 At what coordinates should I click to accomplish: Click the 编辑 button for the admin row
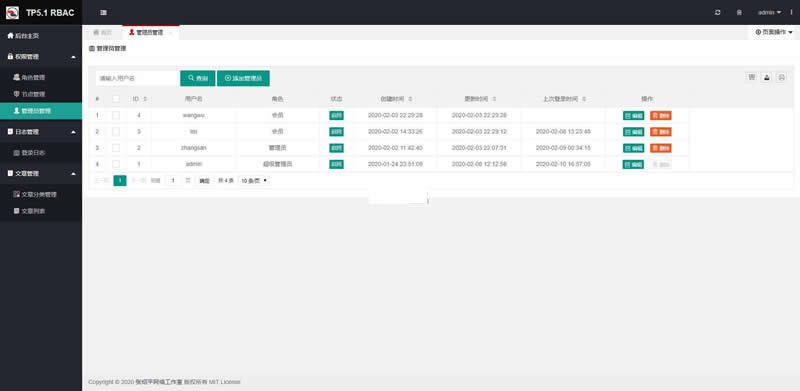coord(634,164)
